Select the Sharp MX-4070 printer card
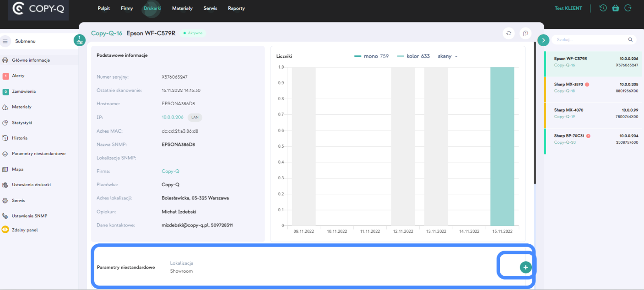Screen dimensions: 644x290 [593, 115]
